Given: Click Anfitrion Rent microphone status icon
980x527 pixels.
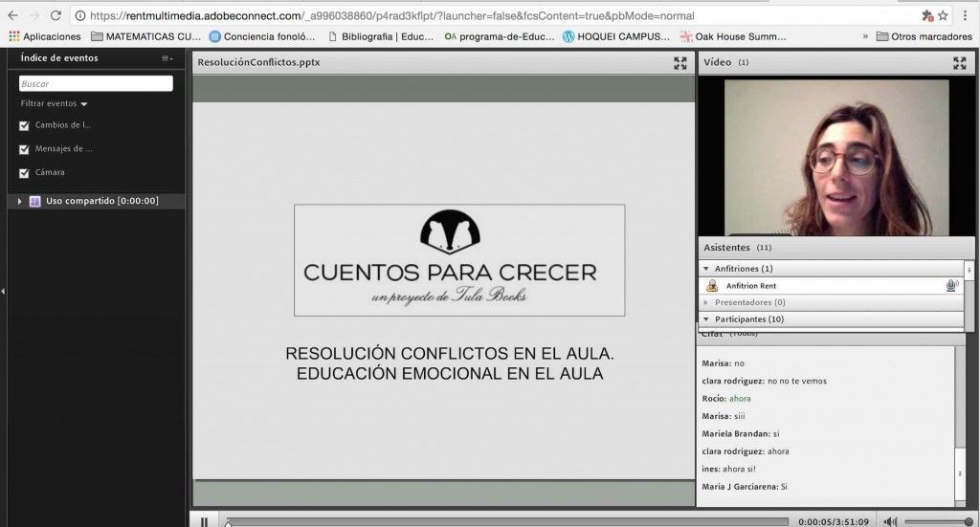Looking at the screenshot, I should coord(952,285).
